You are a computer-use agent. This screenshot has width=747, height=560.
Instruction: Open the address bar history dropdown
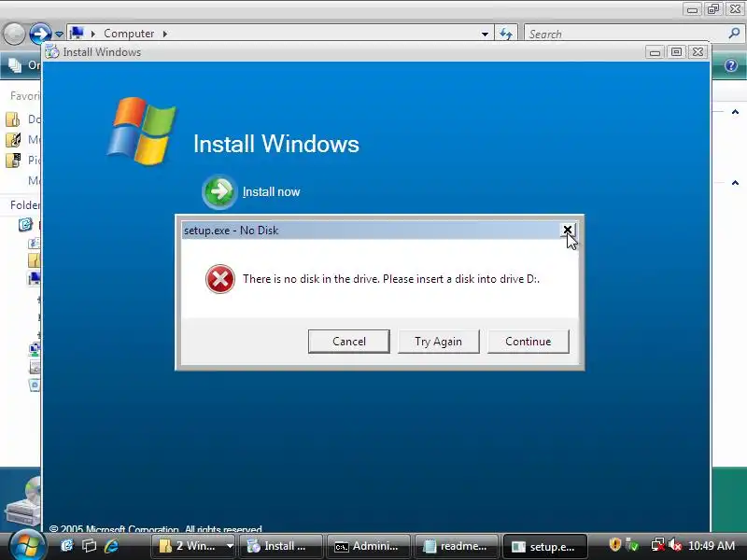click(485, 34)
